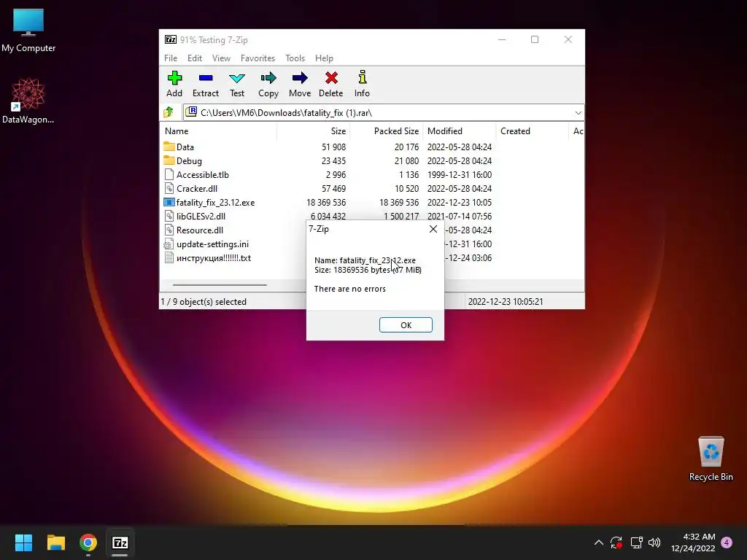Select the Data folder icon
The height and width of the screenshot is (560, 747).
[169, 147]
